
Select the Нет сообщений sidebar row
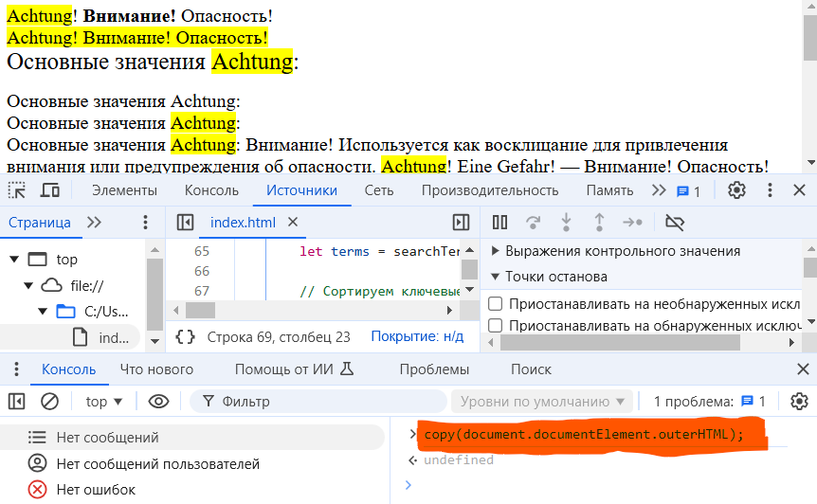coord(192,438)
